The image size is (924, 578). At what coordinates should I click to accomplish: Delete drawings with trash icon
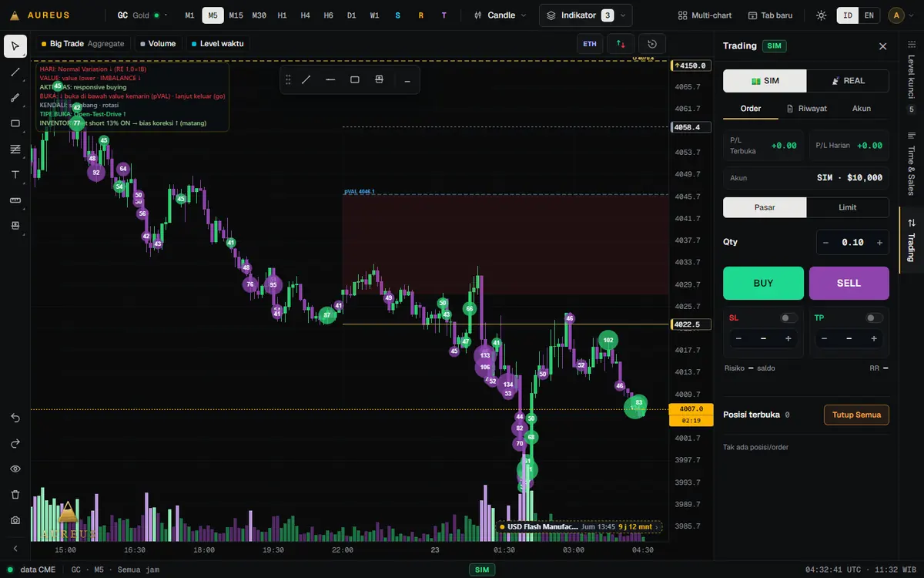coord(15,495)
